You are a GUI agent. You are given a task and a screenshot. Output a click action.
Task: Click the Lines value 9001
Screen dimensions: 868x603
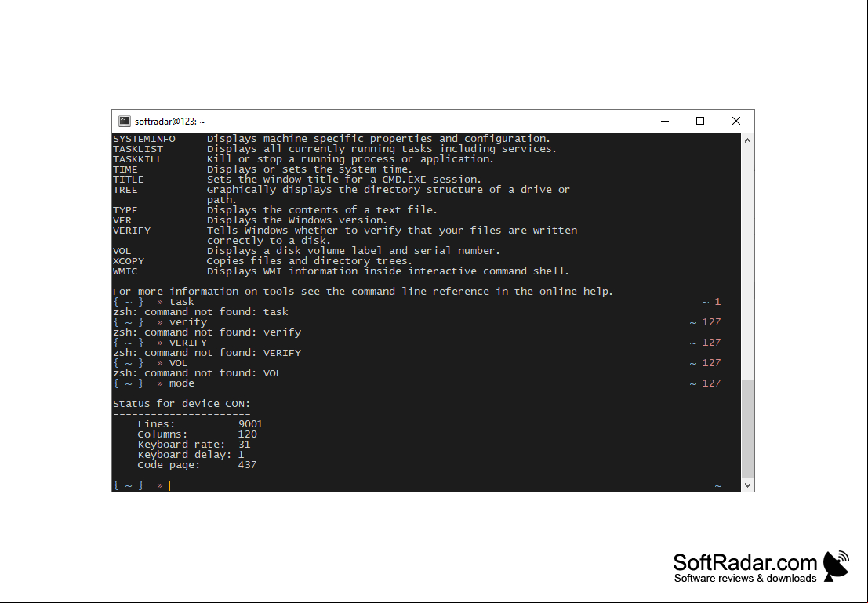(250, 424)
